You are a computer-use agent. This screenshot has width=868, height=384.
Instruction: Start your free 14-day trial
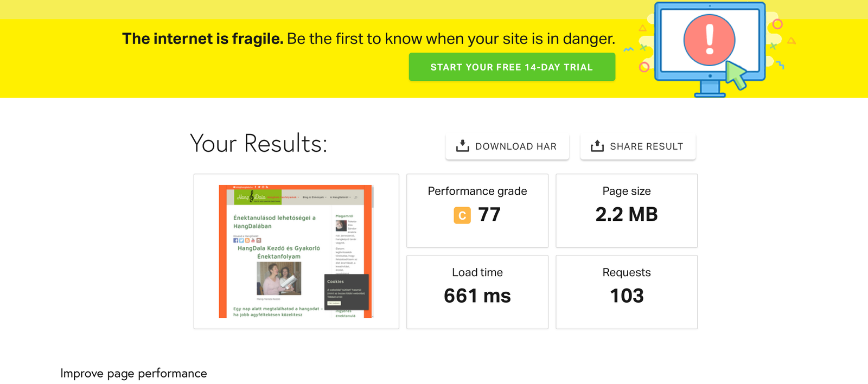click(512, 67)
